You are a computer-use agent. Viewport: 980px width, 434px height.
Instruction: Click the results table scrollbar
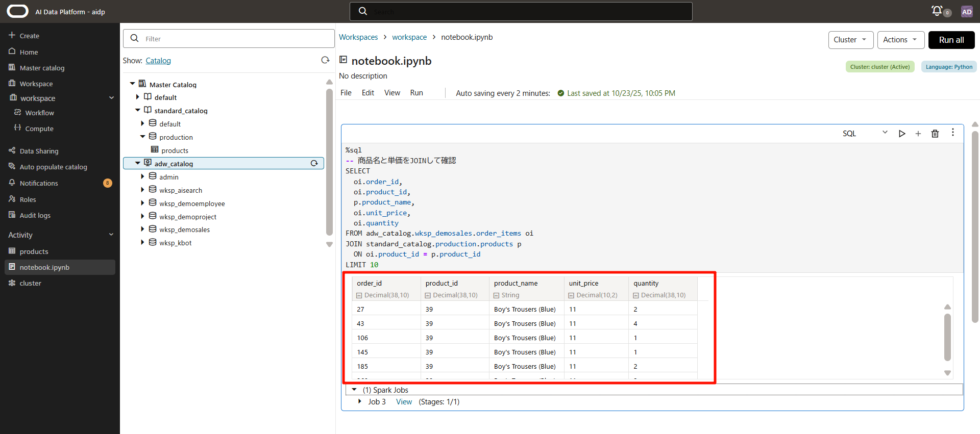(947, 337)
